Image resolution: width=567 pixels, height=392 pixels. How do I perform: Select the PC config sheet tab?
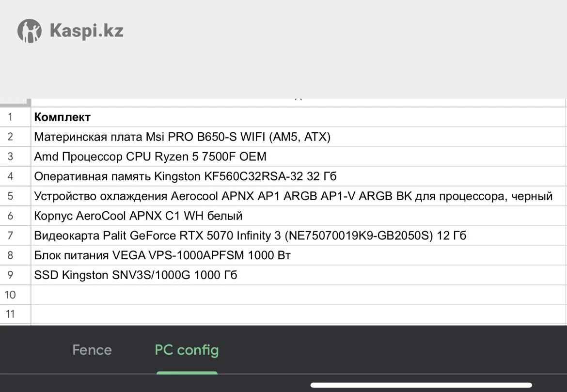[x=187, y=350]
